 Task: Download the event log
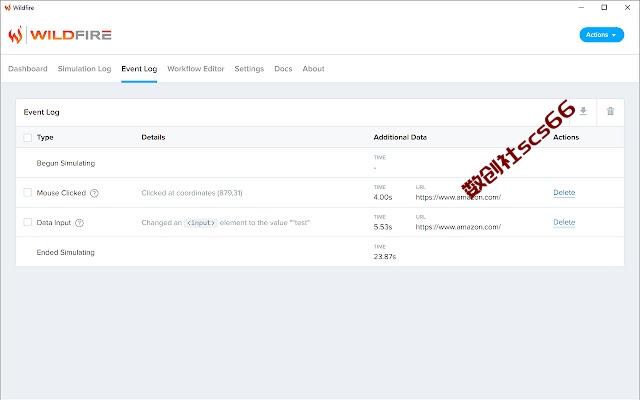point(583,111)
